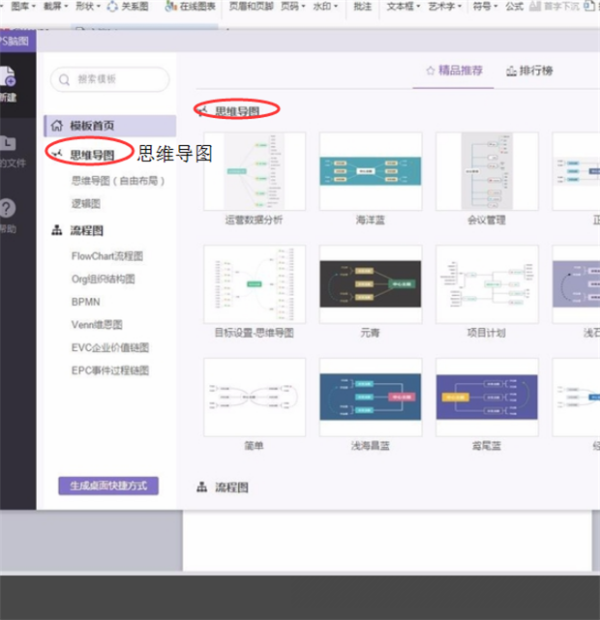Choose FlowChart流程图 in sidebar
Screen dimensions: 600x620
[107, 256]
